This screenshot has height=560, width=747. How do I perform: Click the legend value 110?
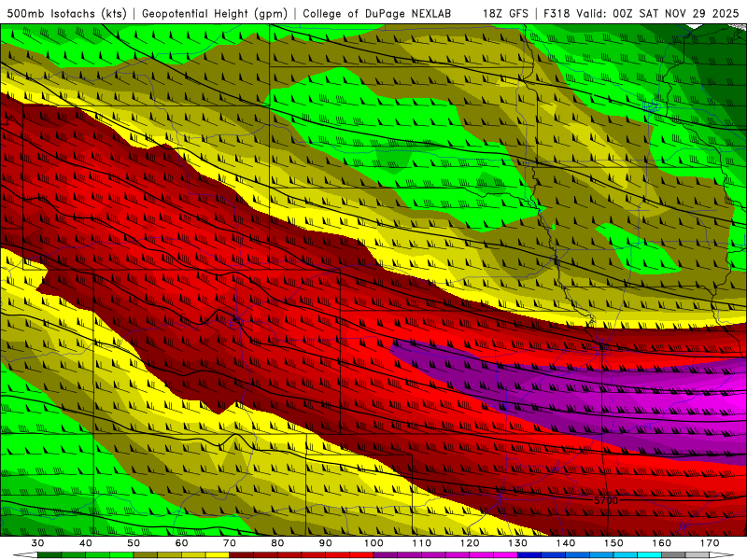tap(422, 543)
